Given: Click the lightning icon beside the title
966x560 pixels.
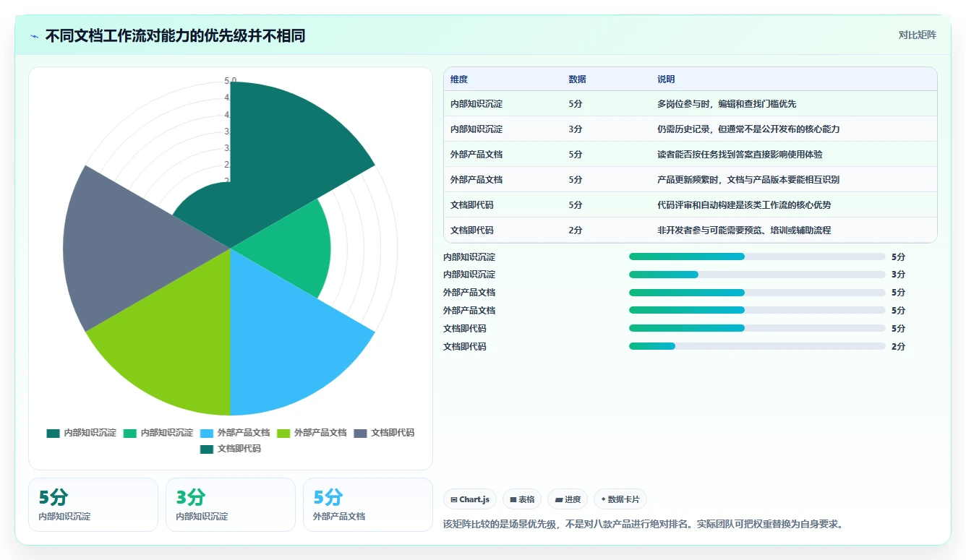Looking at the screenshot, I should pos(35,36).
